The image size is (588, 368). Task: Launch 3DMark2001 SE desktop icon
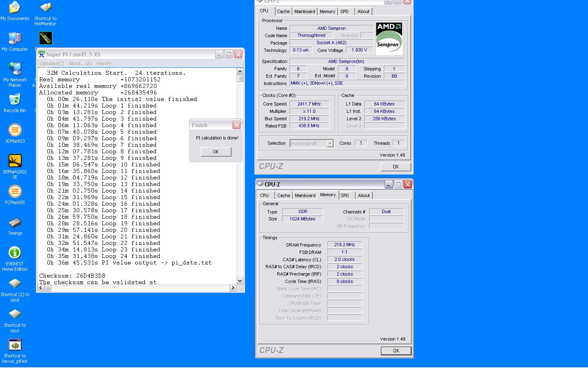(15, 167)
